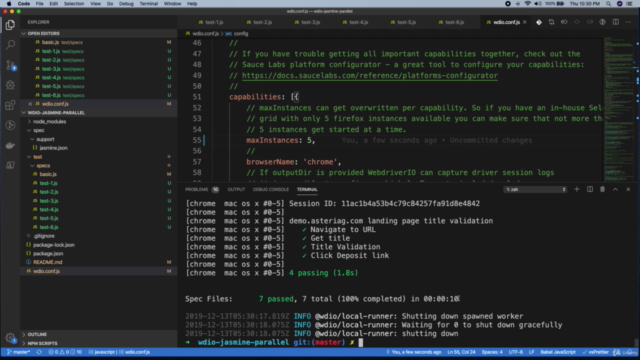The image size is (640, 360).
Task: Open Manage gear icon in activity bar
Action: pyautogui.click(x=10, y=338)
